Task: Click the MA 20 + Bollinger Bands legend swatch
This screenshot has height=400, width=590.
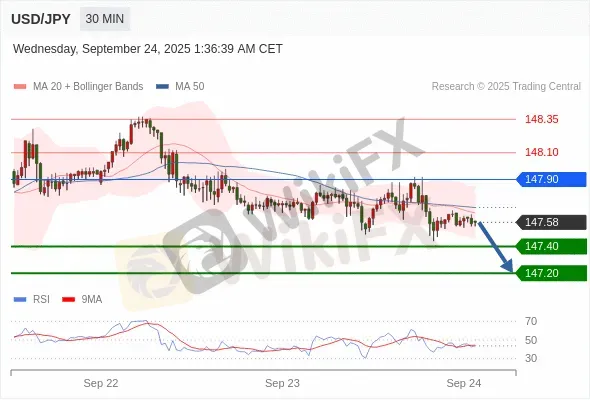Action: 20,87
